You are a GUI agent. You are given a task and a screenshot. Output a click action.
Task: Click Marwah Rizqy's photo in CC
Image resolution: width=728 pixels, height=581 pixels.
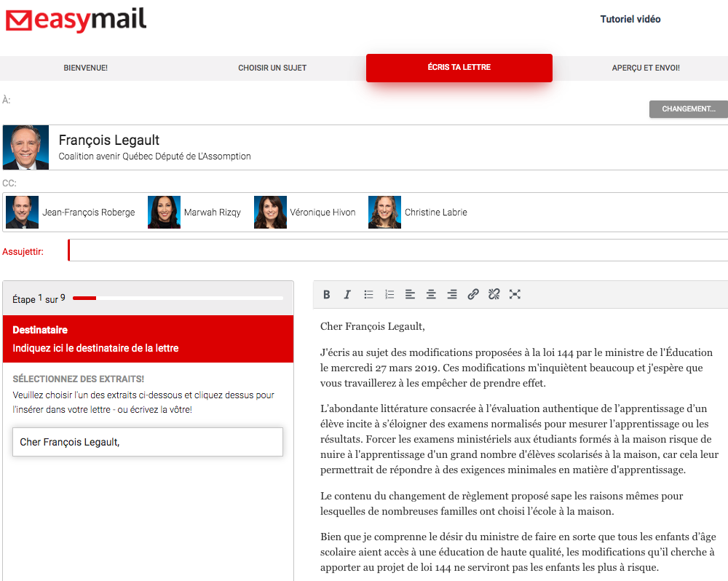(x=164, y=213)
